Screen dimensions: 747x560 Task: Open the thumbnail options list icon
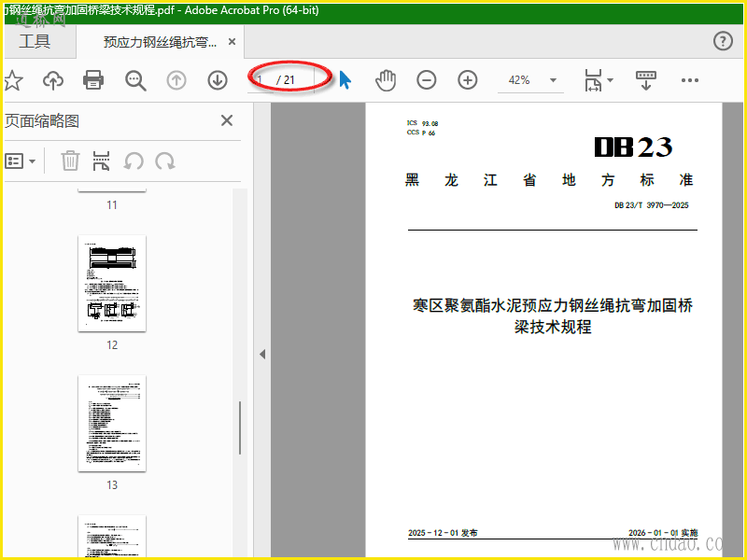click(14, 161)
